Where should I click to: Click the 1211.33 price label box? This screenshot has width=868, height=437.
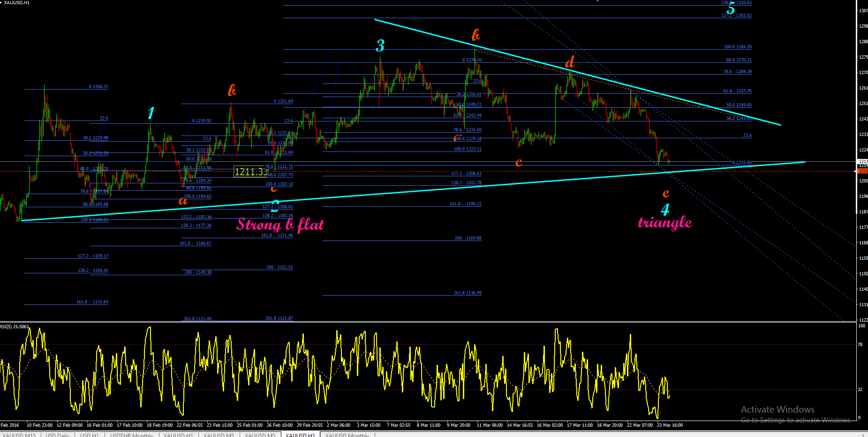(251, 172)
